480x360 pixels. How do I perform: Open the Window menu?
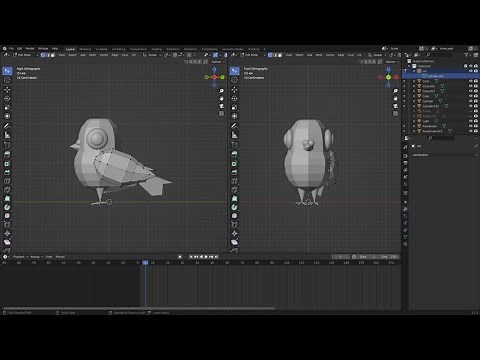pyautogui.click(x=43, y=48)
